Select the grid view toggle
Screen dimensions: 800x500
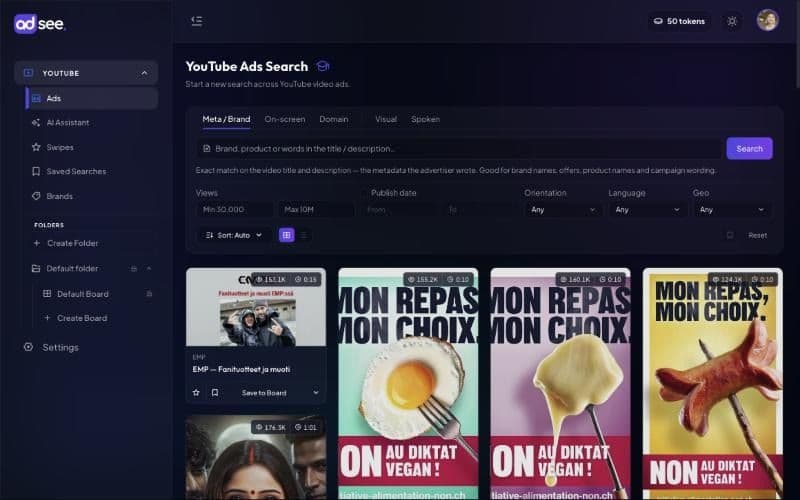[287, 235]
